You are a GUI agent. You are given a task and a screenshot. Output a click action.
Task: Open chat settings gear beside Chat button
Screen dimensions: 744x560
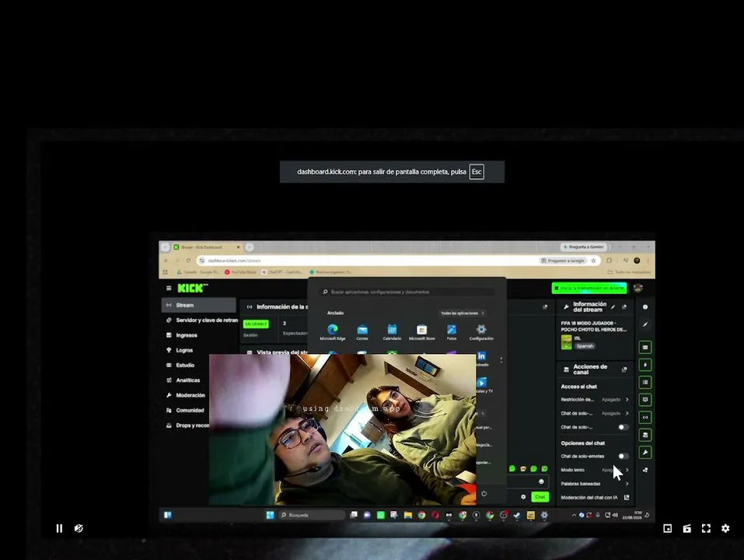[x=523, y=497]
